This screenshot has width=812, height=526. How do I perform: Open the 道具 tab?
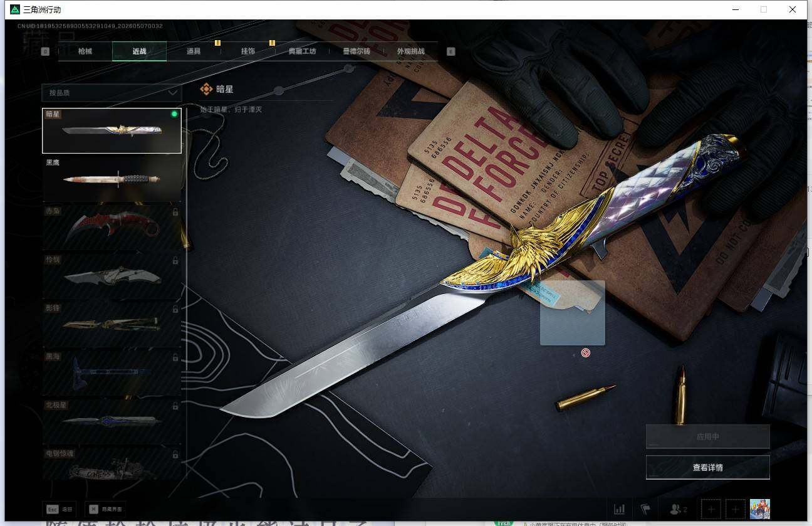pos(194,51)
